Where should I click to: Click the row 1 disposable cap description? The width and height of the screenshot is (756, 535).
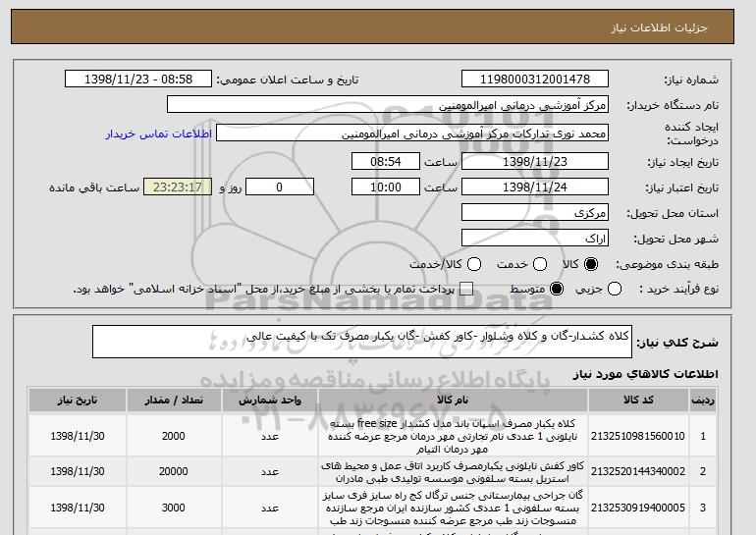pos(453,436)
